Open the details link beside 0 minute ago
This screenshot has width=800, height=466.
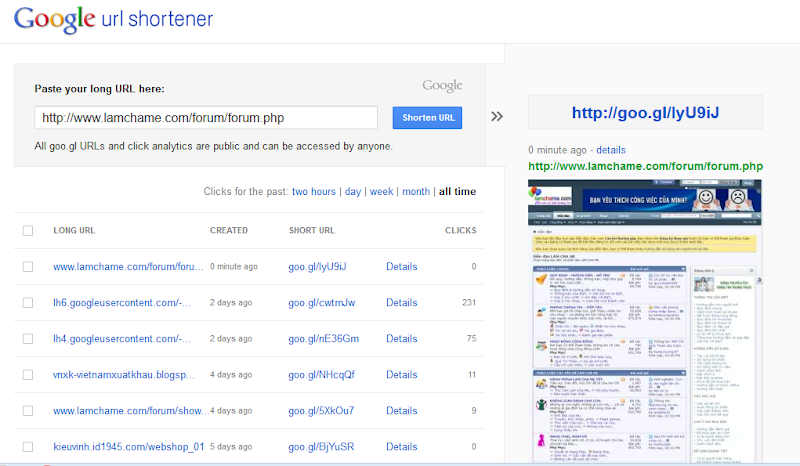pos(611,150)
